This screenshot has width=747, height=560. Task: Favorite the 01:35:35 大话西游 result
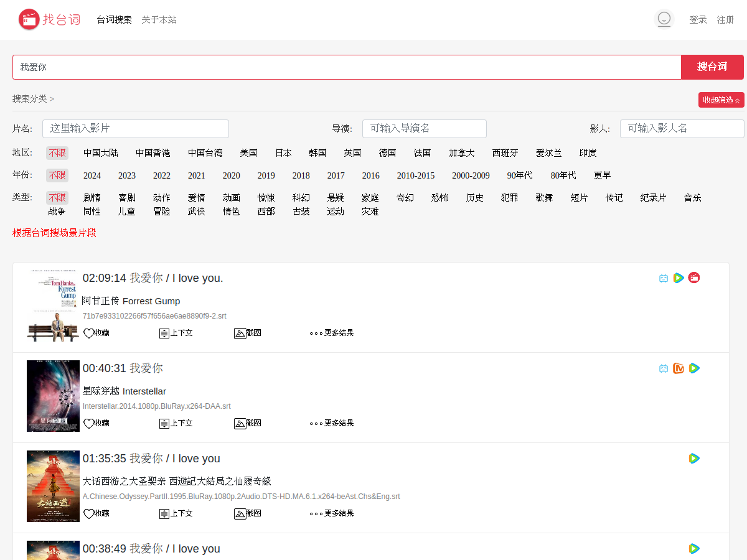tap(96, 513)
